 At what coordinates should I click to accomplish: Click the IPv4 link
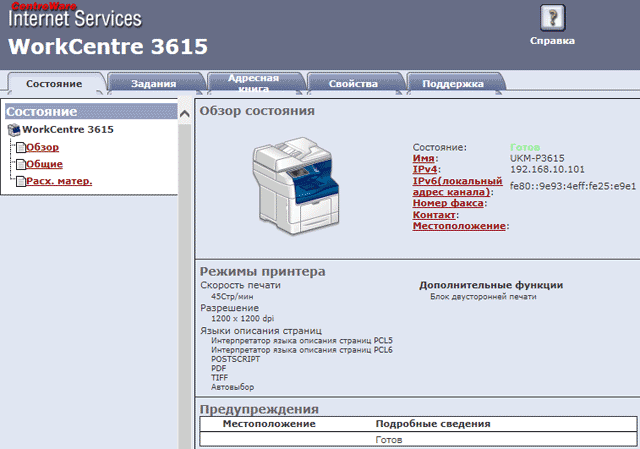coord(425,169)
